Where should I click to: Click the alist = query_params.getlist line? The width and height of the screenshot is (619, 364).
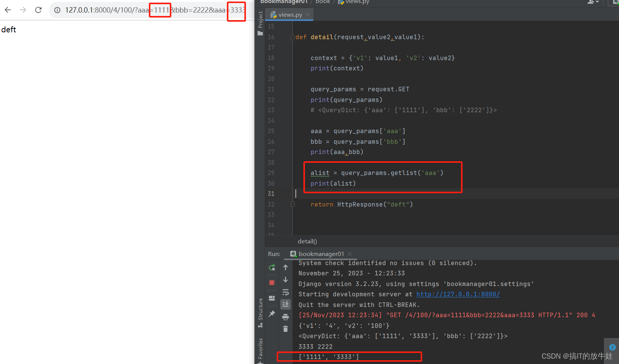click(x=377, y=173)
